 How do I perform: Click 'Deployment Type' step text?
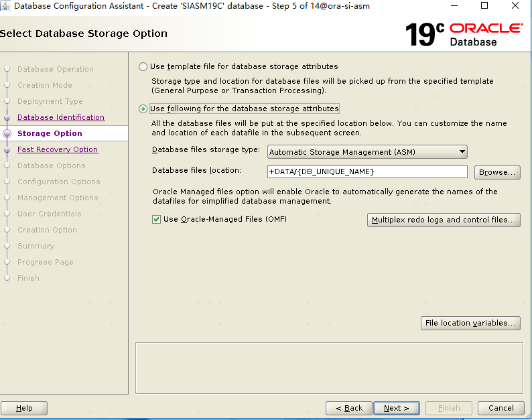(x=50, y=101)
